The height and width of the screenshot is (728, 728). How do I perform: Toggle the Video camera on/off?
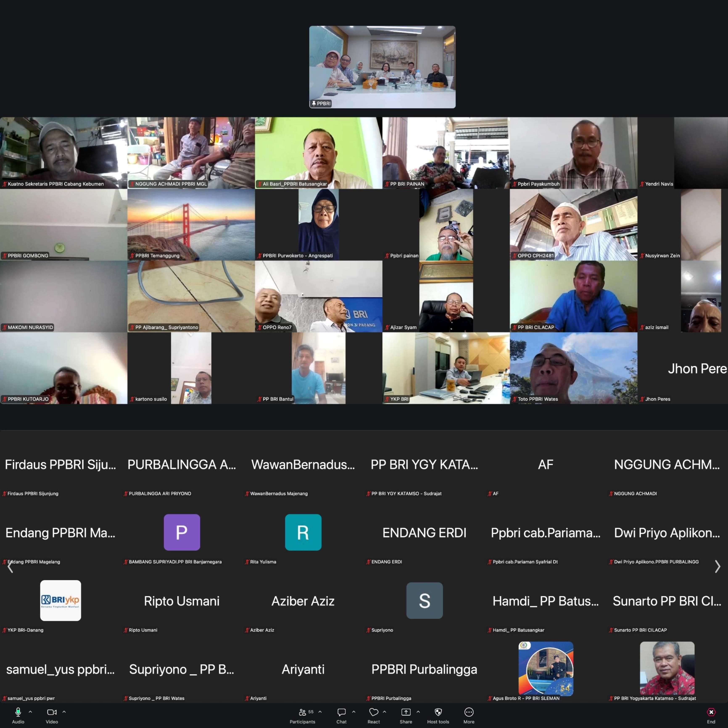coord(52,712)
